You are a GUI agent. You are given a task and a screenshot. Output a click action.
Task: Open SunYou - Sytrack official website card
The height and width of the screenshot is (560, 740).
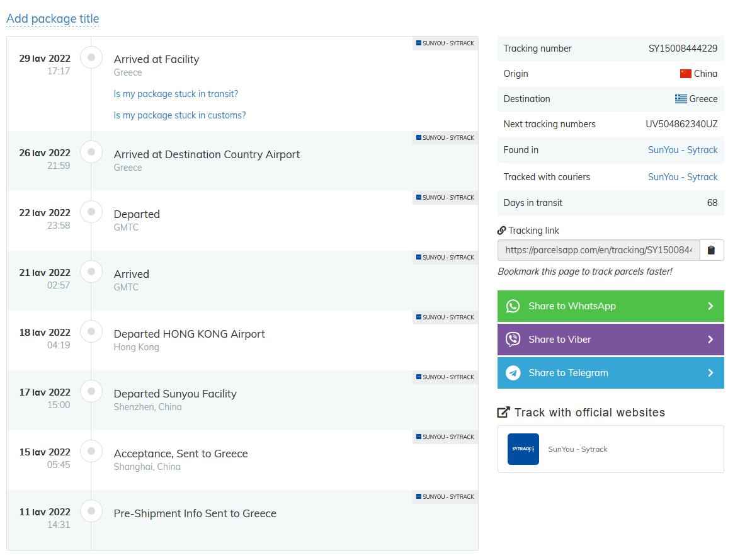[x=611, y=449]
